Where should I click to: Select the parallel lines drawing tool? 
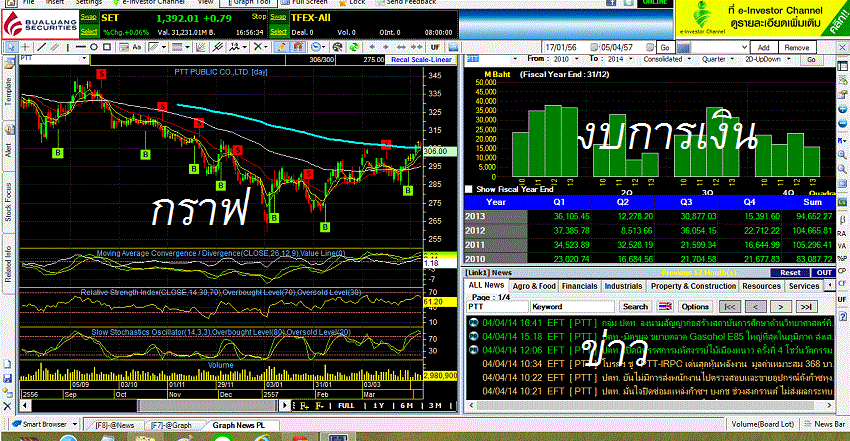tap(54, 47)
